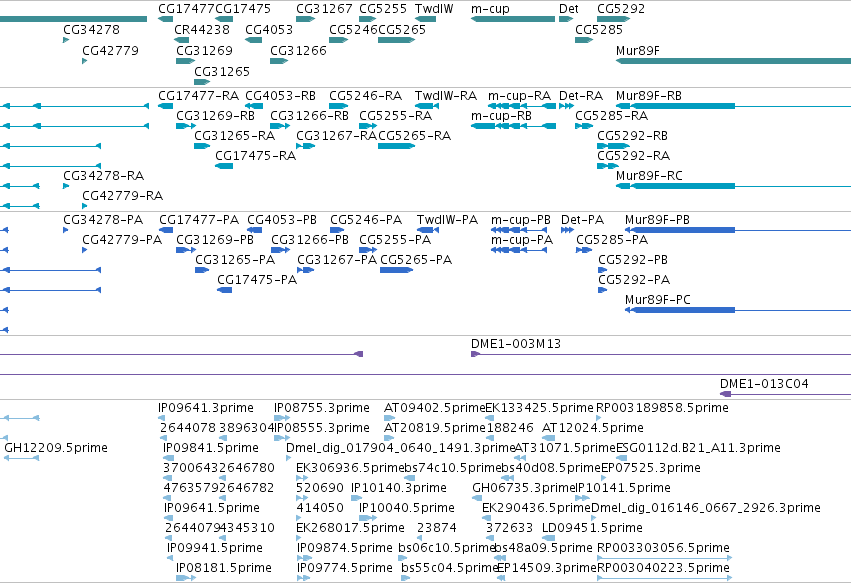The width and height of the screenshot is (851, 583).
Task: Click transcript CG5292-RA
Action: click(633, 156)
